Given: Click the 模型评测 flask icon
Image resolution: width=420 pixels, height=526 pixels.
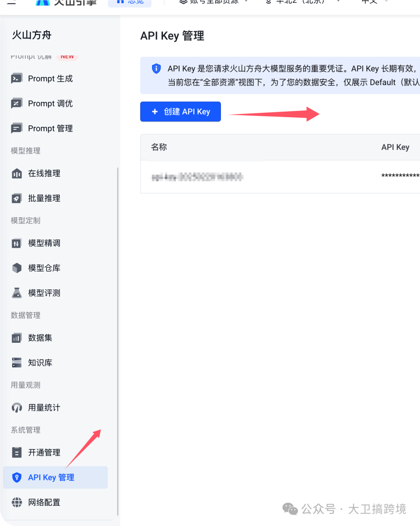Looking at the screenshot, I should pos(16,293).
